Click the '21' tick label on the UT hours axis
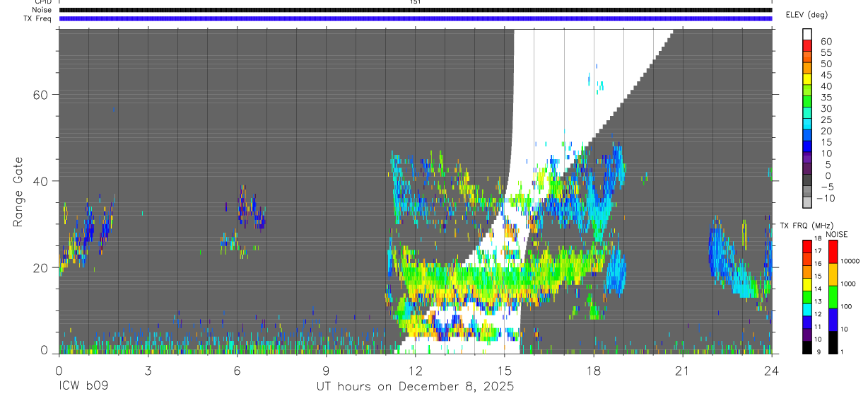This screenshot has width=868, height=401. [683, 370]
